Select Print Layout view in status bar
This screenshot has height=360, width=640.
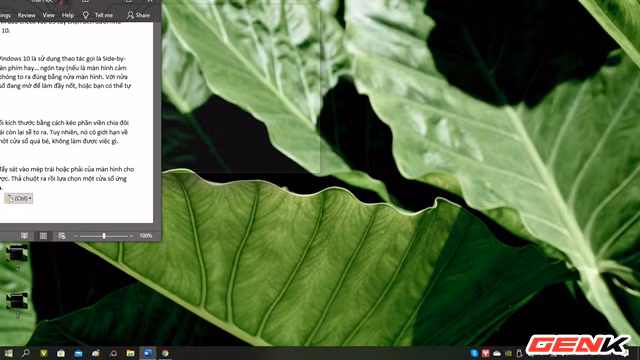(43, 236)
